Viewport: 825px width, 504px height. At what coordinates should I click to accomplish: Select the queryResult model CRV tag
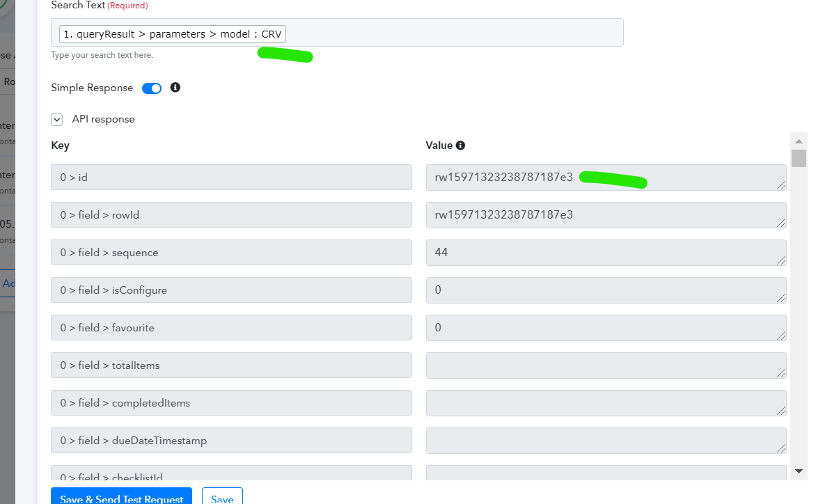point(173,33)
